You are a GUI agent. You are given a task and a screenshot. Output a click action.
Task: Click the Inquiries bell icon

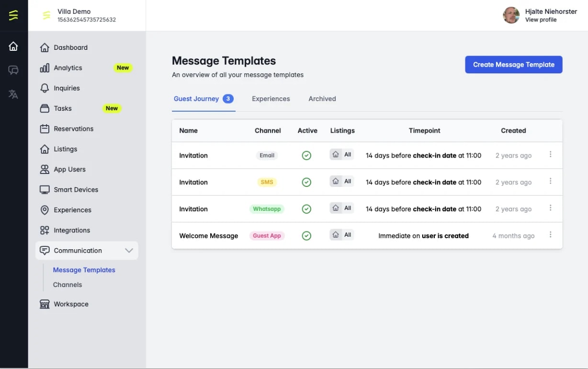[45, 88]
